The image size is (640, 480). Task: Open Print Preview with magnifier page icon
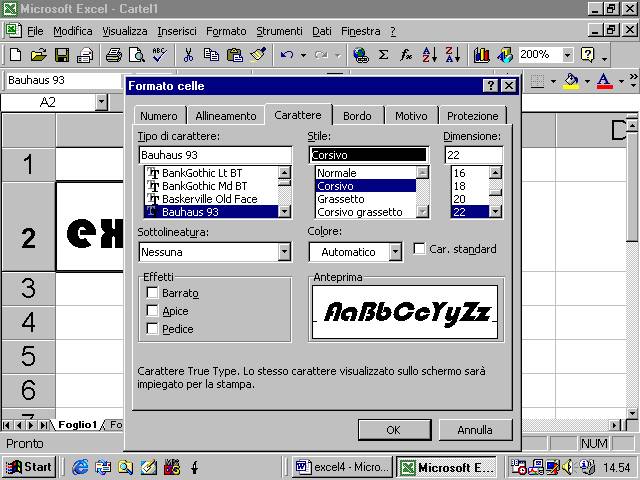[137, 55]
